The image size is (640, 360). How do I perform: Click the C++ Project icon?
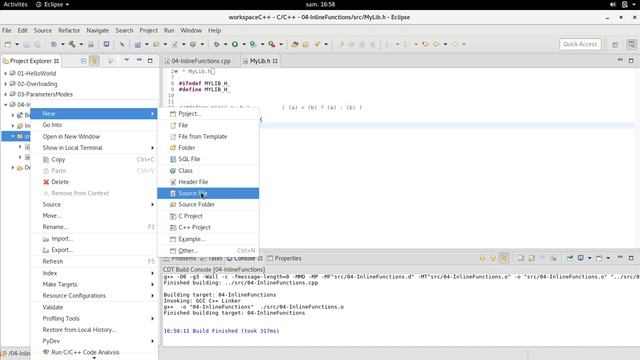pos(173,227)
